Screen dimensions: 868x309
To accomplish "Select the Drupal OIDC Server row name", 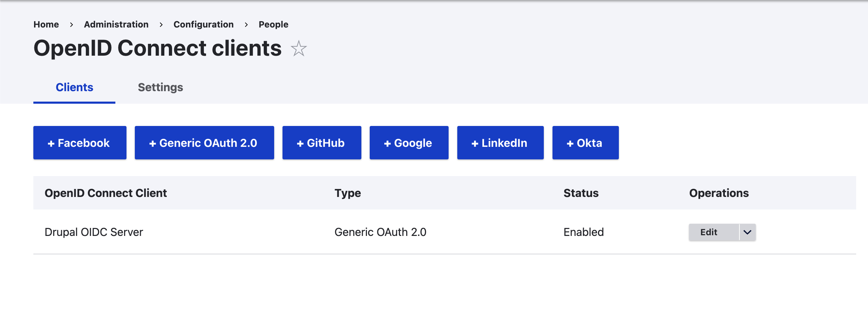I will [94, 232].
